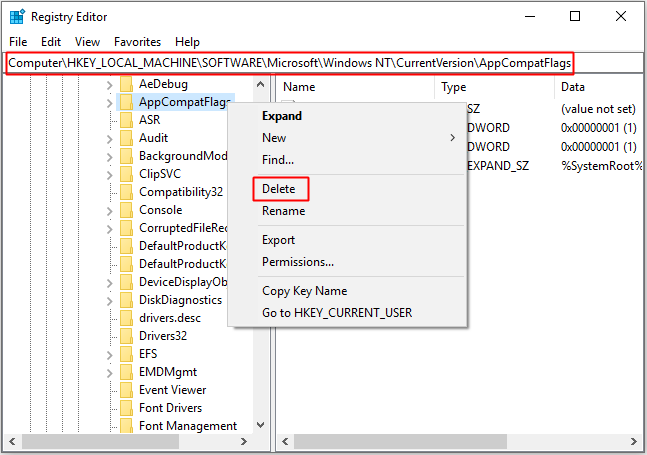Click the Console key folder icon

[126, 210]
